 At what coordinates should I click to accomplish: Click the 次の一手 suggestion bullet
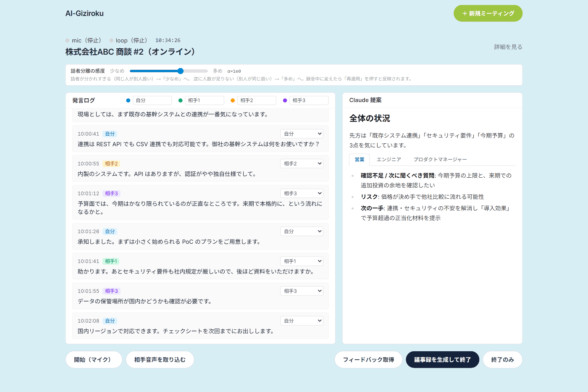pos(435,213)
